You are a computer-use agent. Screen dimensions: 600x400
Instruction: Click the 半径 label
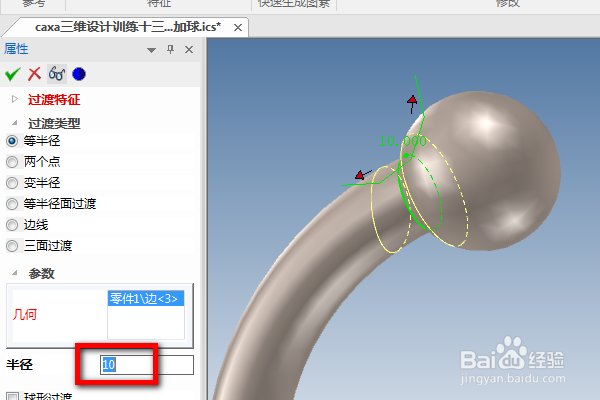coord(20,364)
